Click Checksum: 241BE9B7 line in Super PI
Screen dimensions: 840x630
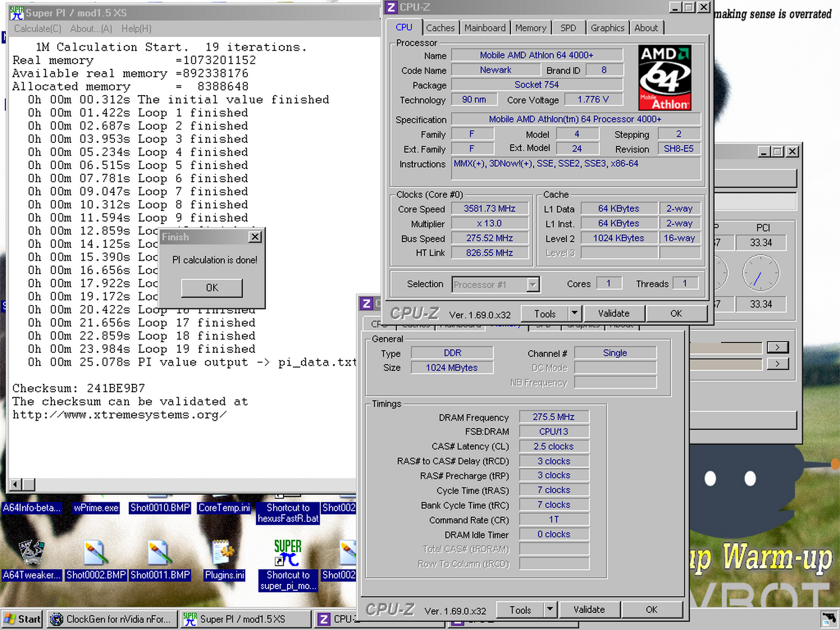pos(79,388)
